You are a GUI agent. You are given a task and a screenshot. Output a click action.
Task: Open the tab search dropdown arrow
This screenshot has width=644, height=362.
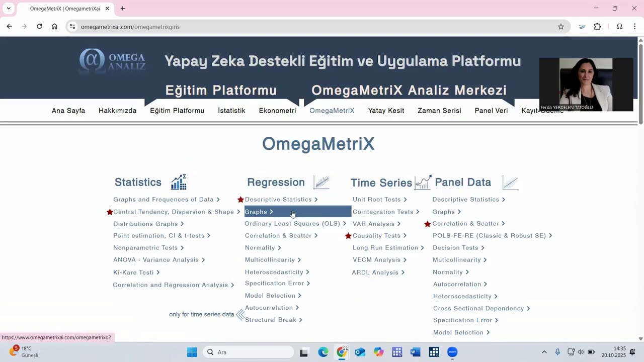pos(9,9)
